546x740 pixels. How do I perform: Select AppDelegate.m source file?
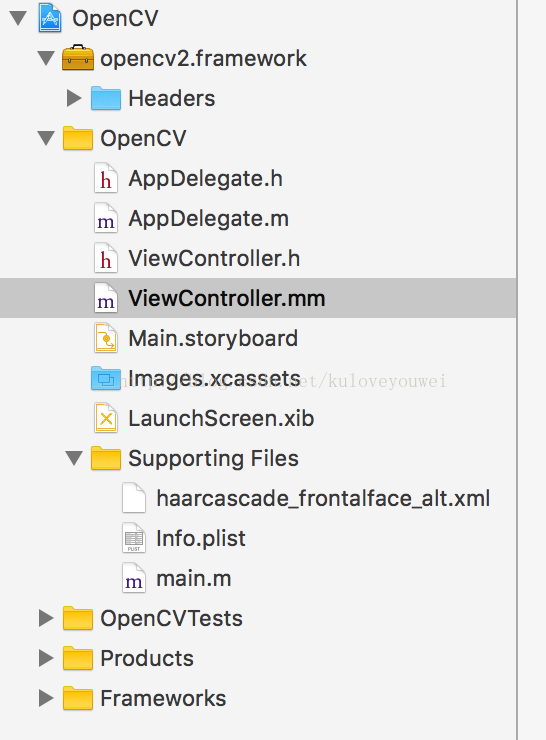pos(209,219)
